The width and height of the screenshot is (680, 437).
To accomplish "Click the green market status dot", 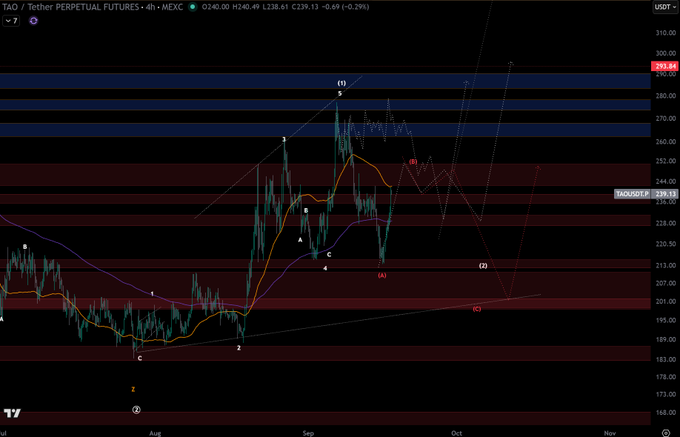I will click(193, 7).
